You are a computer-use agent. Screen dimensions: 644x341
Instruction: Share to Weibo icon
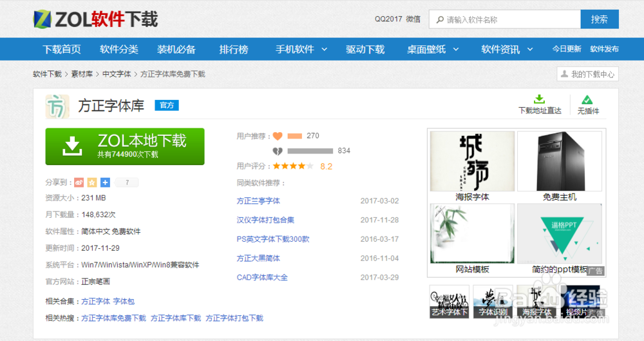pyautogui.click(x=79, y=182)
